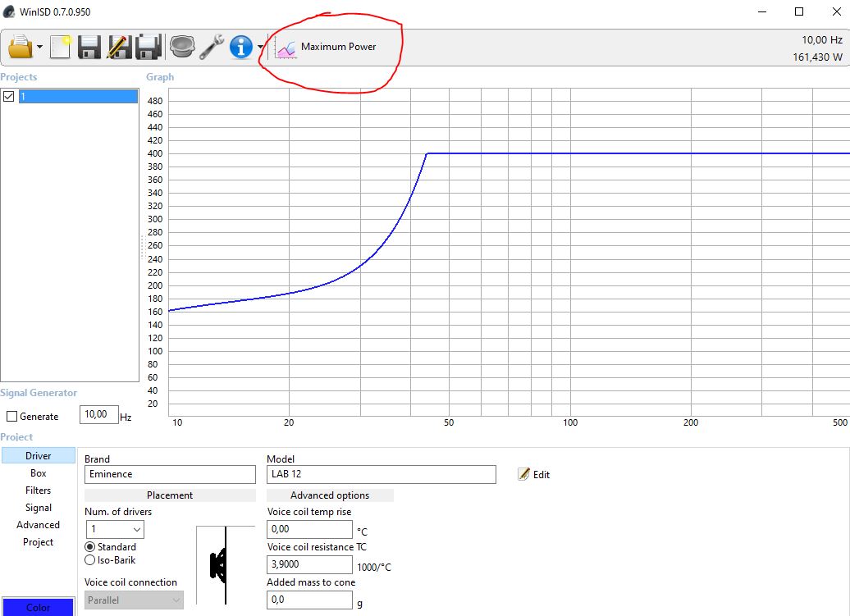The image size is (850, 616).
Task: Maximize the WinISD window
Action: pos(799,11)
